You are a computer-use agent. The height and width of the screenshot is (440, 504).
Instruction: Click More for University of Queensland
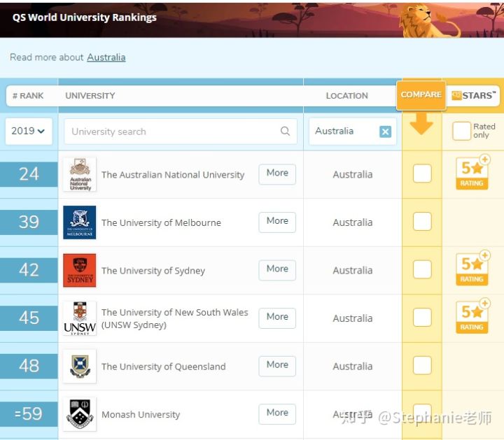click(277, 366)
